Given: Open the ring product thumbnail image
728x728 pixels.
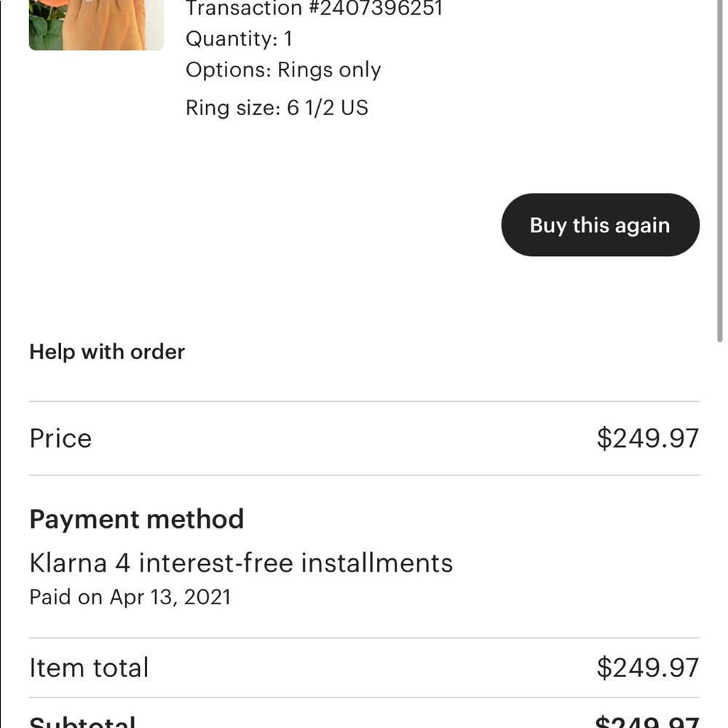Looking at the screenshot, I should 96,25.
